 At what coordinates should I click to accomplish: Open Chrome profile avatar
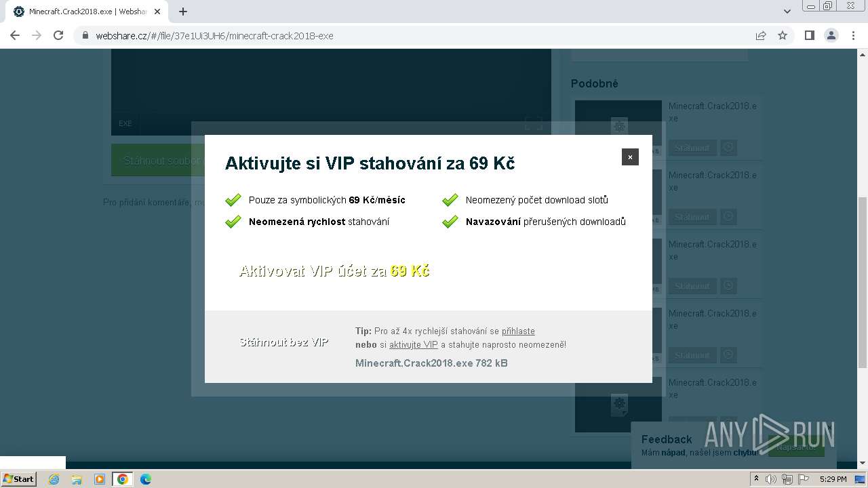[831, 36]
